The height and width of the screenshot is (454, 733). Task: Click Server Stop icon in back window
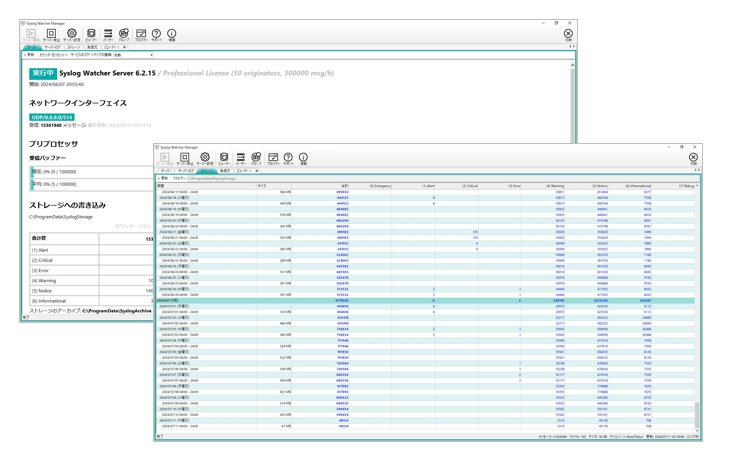click(x=51, y=34)
